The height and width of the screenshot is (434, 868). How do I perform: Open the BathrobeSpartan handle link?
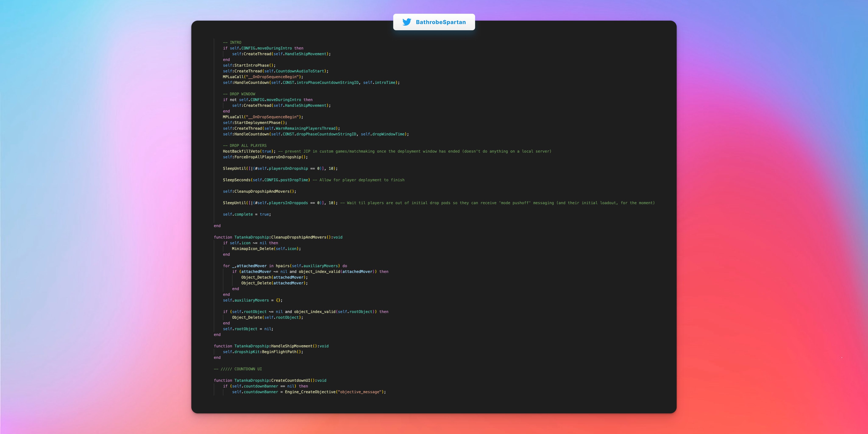[440, 22]
